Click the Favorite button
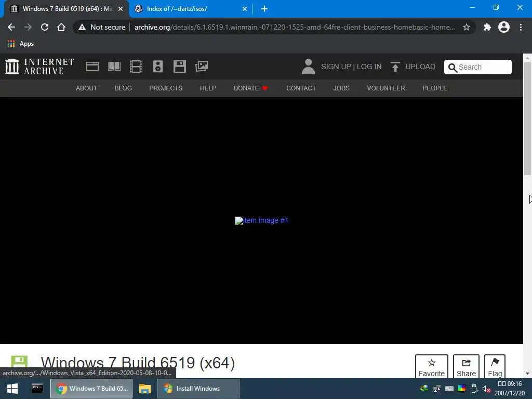The image size is (532, 399). 432,366
